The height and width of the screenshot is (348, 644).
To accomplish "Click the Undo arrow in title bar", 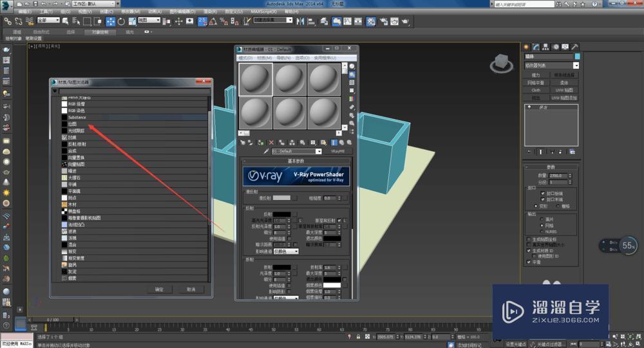I will coord(44,4).
